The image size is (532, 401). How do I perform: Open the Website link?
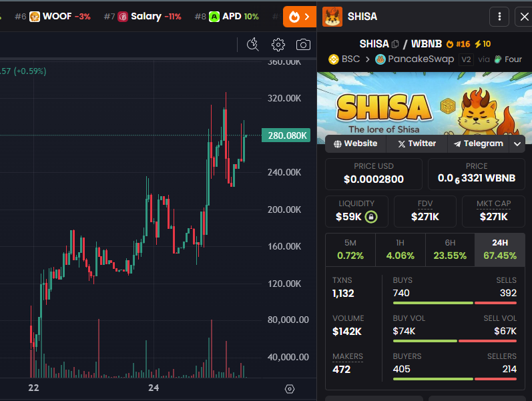tap(356, 143)
